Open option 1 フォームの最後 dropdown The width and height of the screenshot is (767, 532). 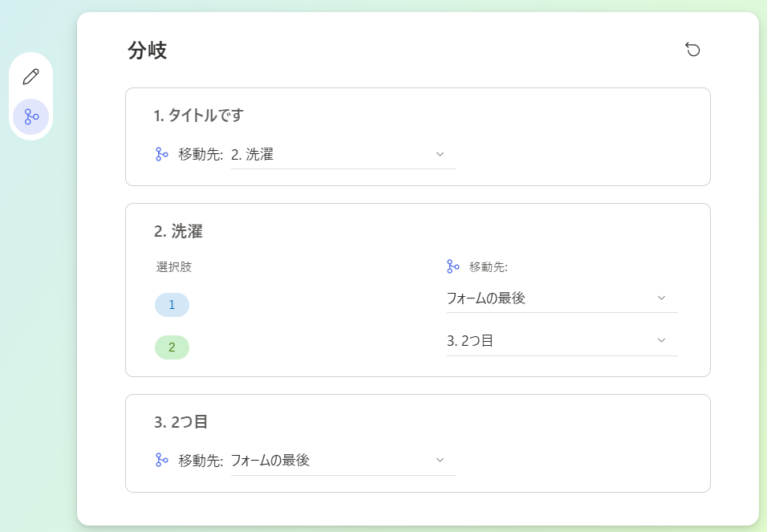562,298
